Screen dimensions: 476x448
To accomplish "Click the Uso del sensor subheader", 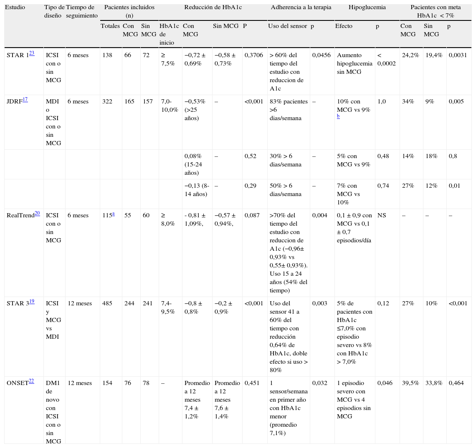I will click(x=287, y=26).
